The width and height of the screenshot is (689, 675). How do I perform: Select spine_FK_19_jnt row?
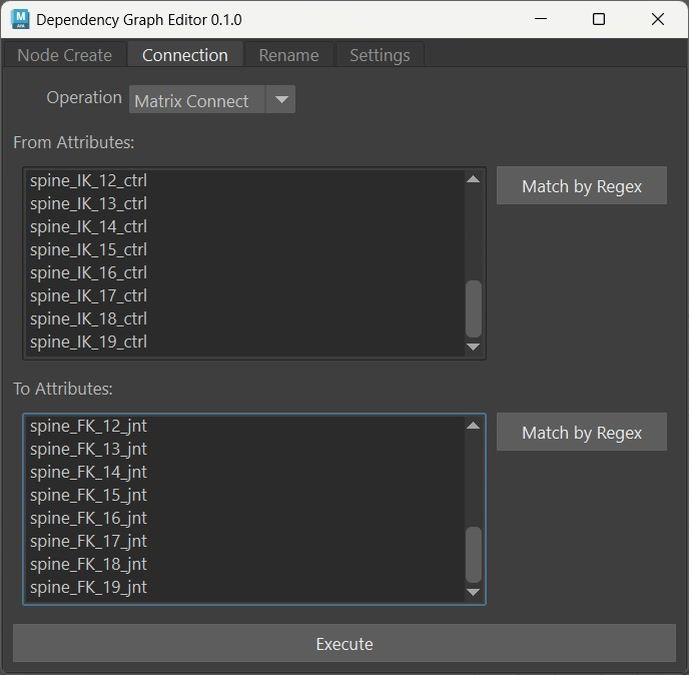click(x=245, y=588)
